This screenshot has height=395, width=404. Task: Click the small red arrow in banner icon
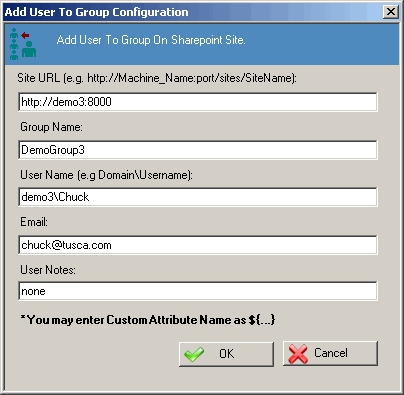coord(25,35)
